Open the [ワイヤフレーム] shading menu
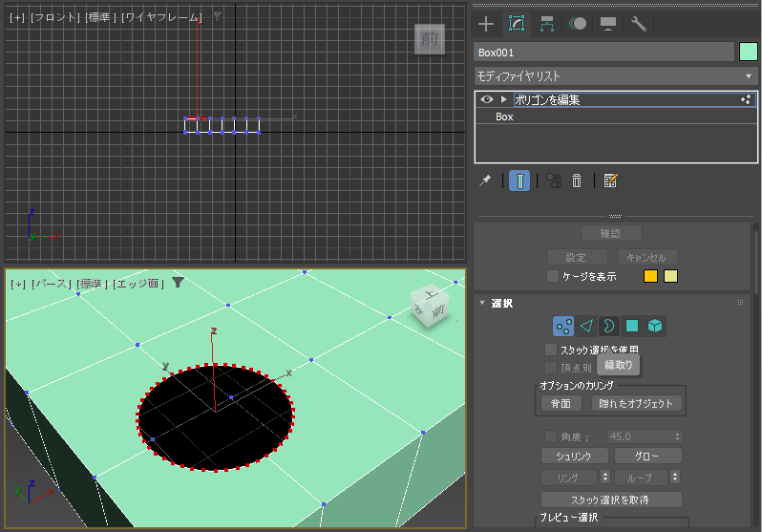762x532 pixels. tap(160, 17)
